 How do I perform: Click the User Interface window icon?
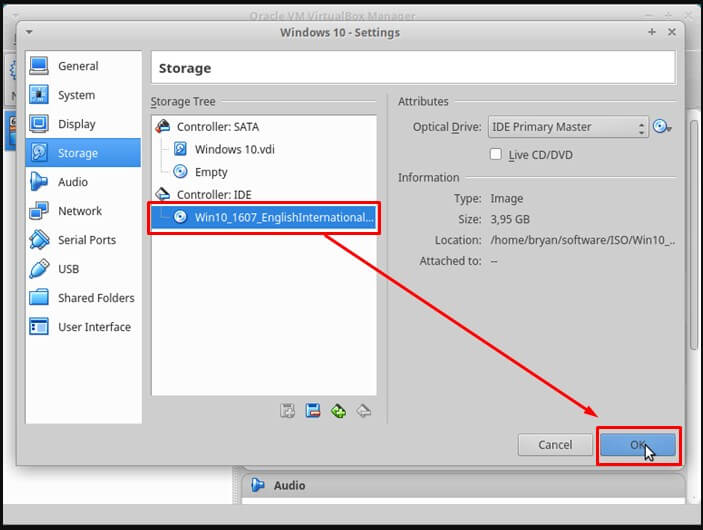click(39, 326)
